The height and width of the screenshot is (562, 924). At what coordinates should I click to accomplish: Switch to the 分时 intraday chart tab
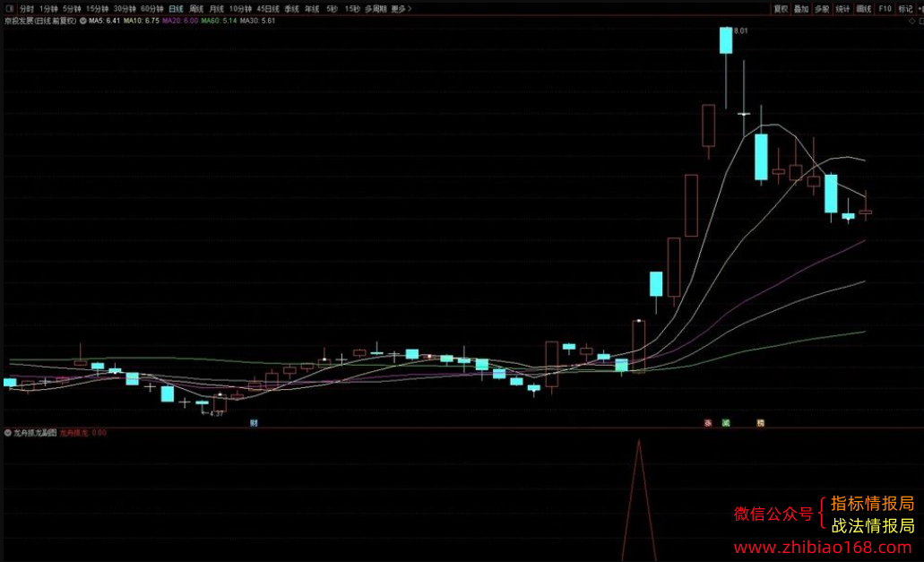coord(27,9)
